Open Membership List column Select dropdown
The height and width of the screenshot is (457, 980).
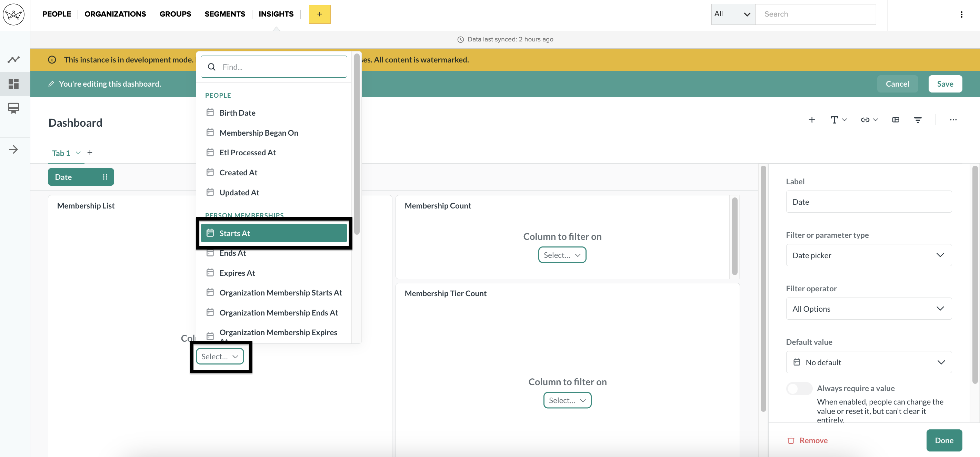(220, 357)
